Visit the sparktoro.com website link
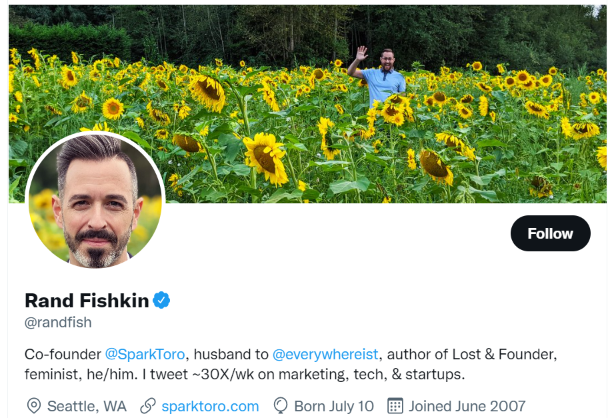 coord(210,406)
